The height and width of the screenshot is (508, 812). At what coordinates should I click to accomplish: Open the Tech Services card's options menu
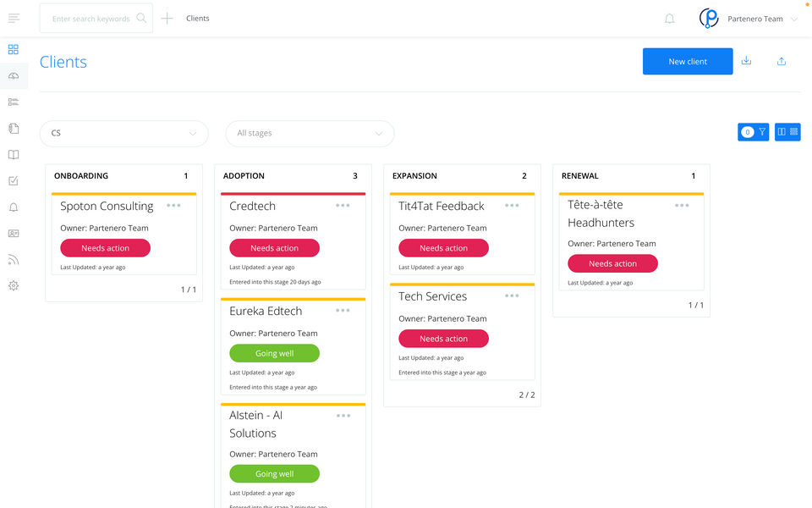pyautogui.click(x=512, y=296)
